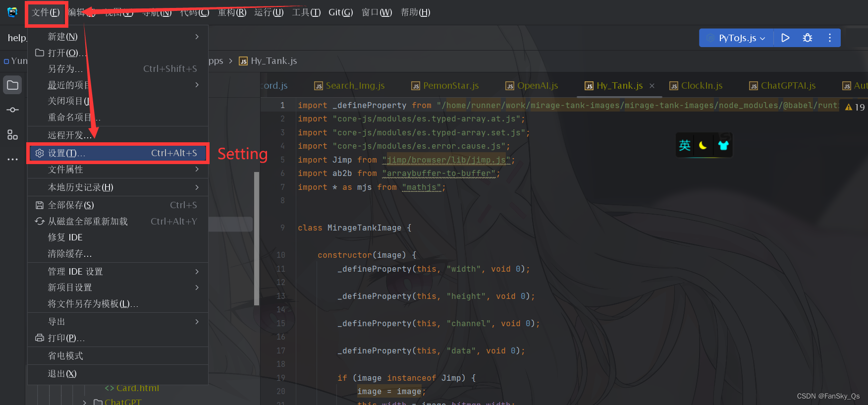Expand 管理 IDE 设置 submenu
This screenshot has height=405, width=868.
click(118, 272)
